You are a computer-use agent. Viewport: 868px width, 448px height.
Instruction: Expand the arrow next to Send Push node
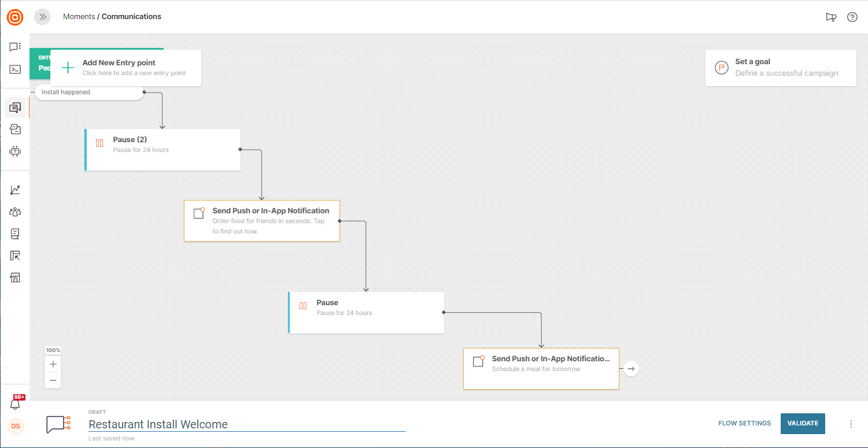click(630, 368)
